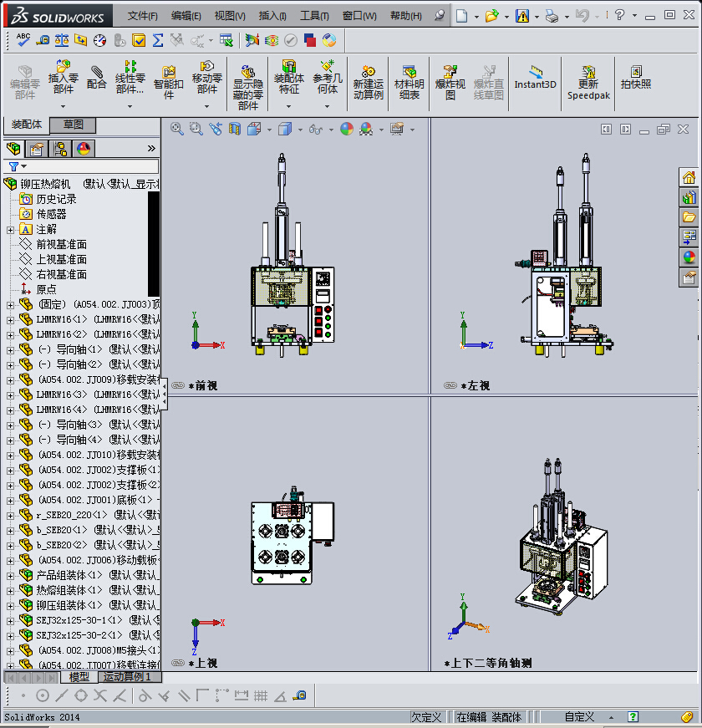Switch to the 模型 tab
The width and height of the screenshot is (702, 728).
coord(79,677)
